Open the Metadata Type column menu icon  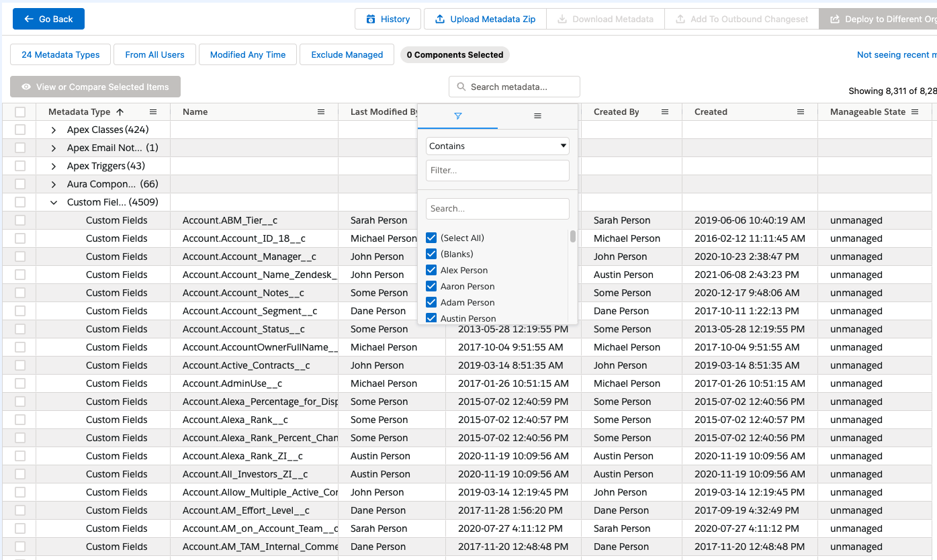click(x=153, y=112)
